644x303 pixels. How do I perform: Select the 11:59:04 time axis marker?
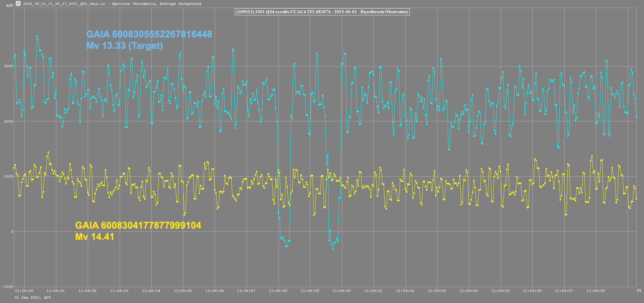[468, 291]
